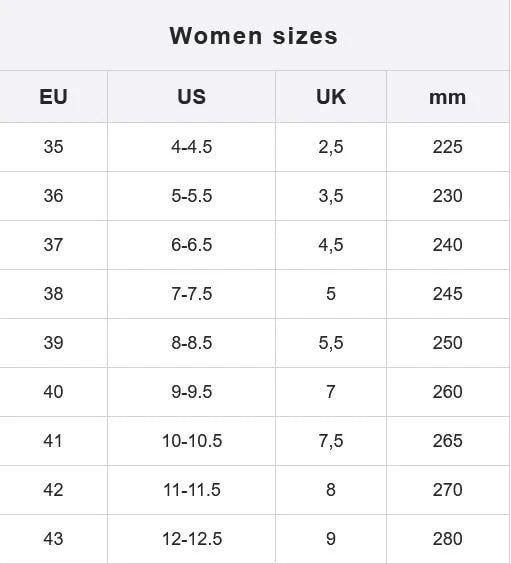Click the US 9-9.5 cell

(x=191, y=392)
